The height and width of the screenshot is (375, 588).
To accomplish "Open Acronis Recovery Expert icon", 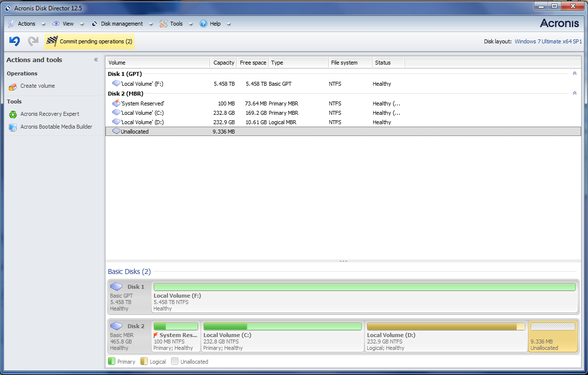I will coord(13,114).
